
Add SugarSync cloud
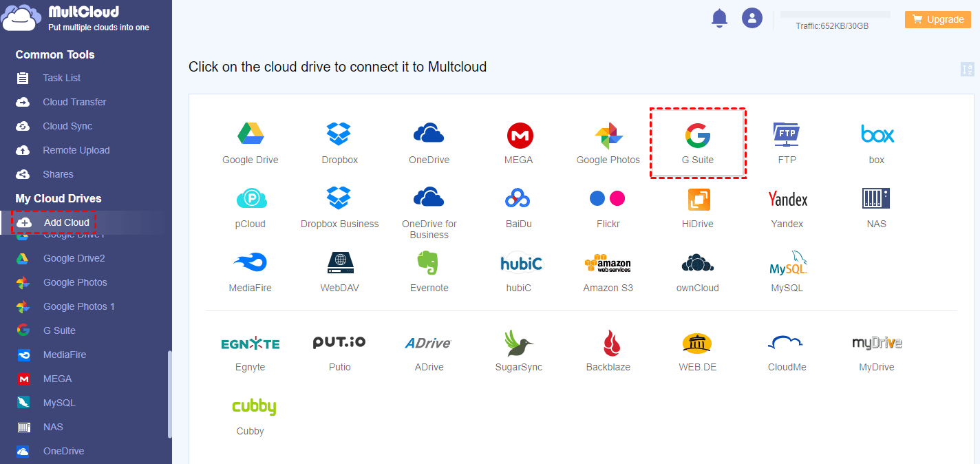(519, 351)
